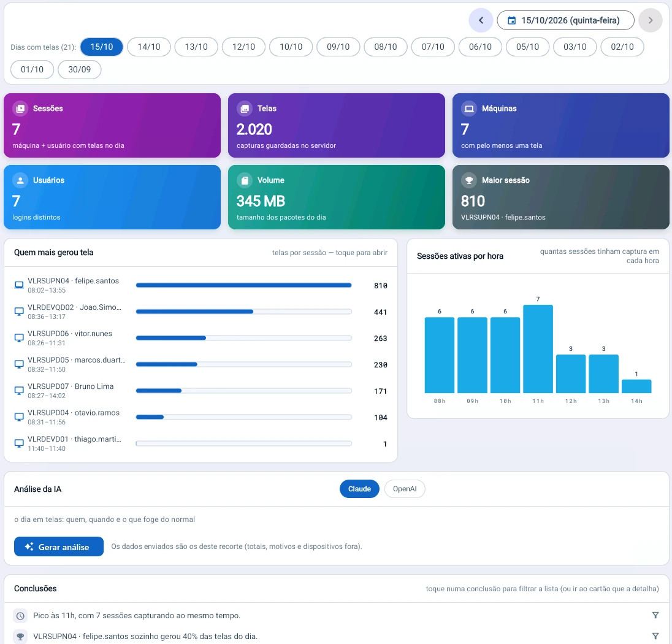Select the 30/09 day chip
The height and width of the screenshot is (644, 672).
[79, 69]
